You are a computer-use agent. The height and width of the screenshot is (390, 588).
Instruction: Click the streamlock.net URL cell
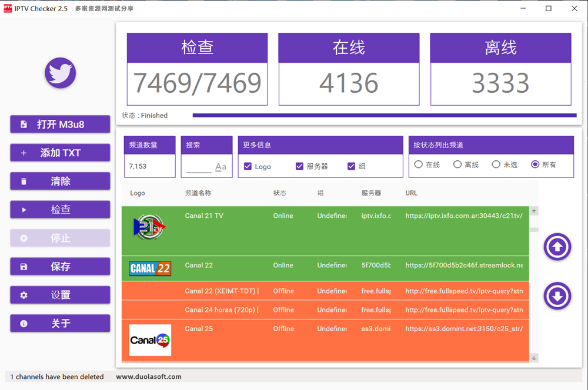click(x=464, y=265)
